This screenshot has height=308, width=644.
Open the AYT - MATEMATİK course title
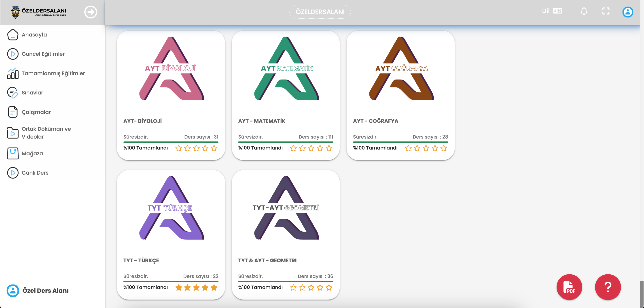point(261,121)
